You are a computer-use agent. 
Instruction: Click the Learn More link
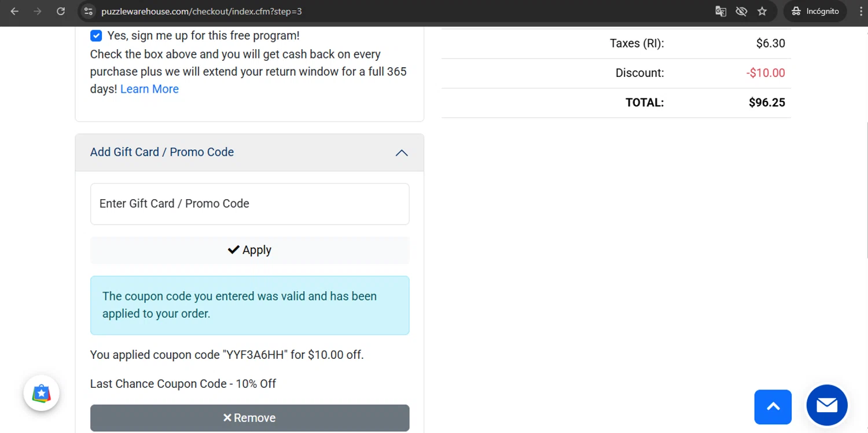click(149, 89)
